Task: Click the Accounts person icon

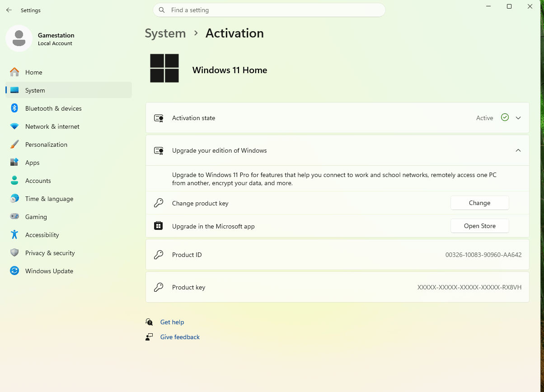Action: click(14, 181)
